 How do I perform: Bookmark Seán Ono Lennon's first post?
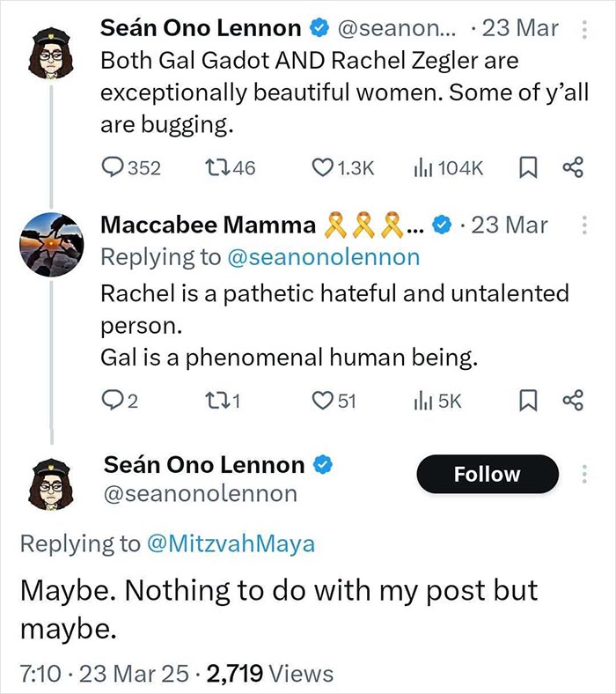(x=529, y=167)
